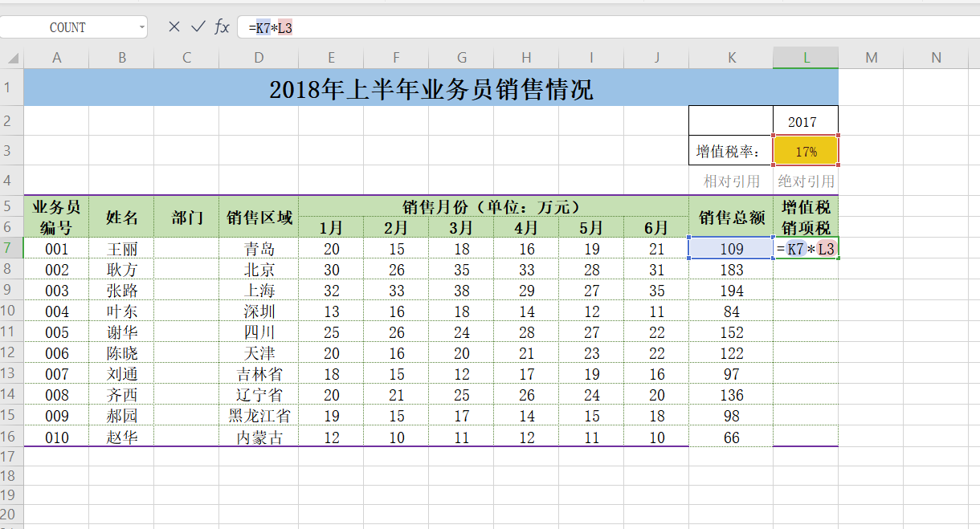Screen dimensions: 980x529
Task: Click the sales total cell 109
Action: click(731, 249)
